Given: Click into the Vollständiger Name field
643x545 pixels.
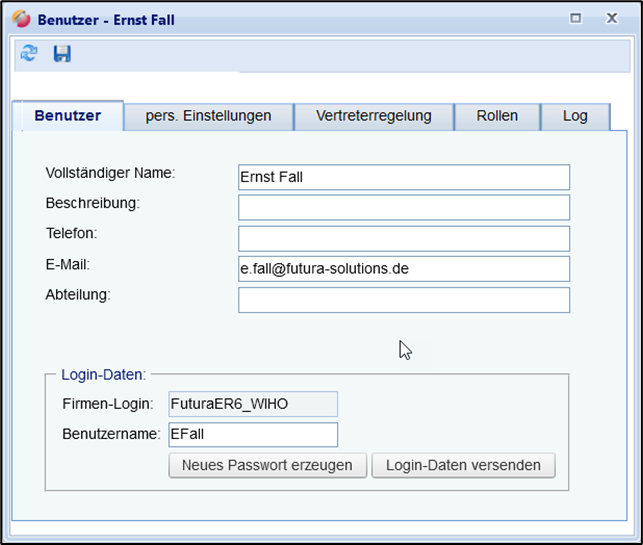Looking at the screenshot, I should click(403, 177).
